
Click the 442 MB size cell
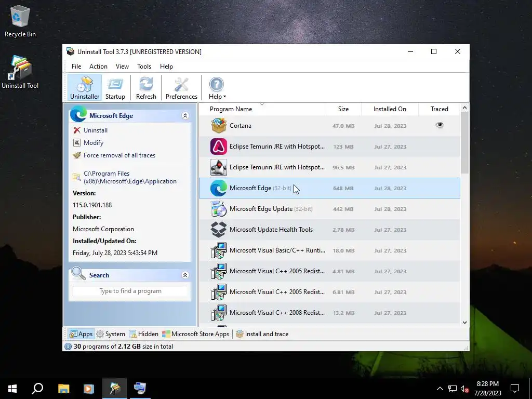pos(343,209)
